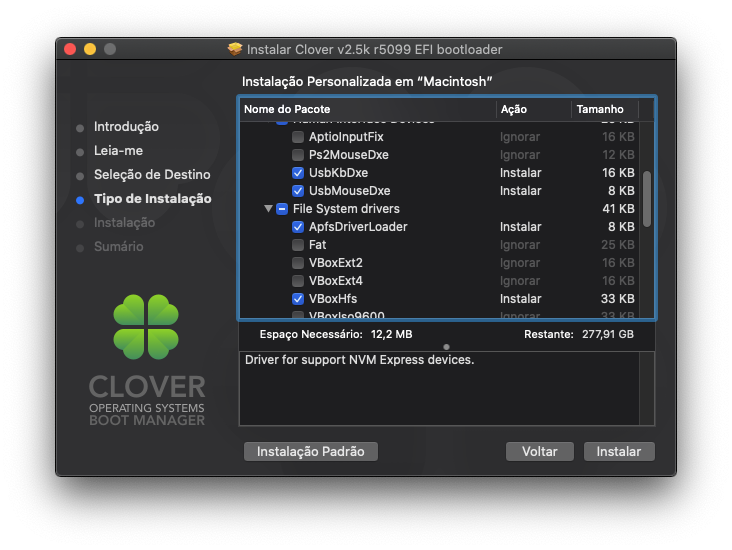This screenshot has height=550, width=732.
Task: Click the VBoxExt4 package name
Action: pos(336,281)
